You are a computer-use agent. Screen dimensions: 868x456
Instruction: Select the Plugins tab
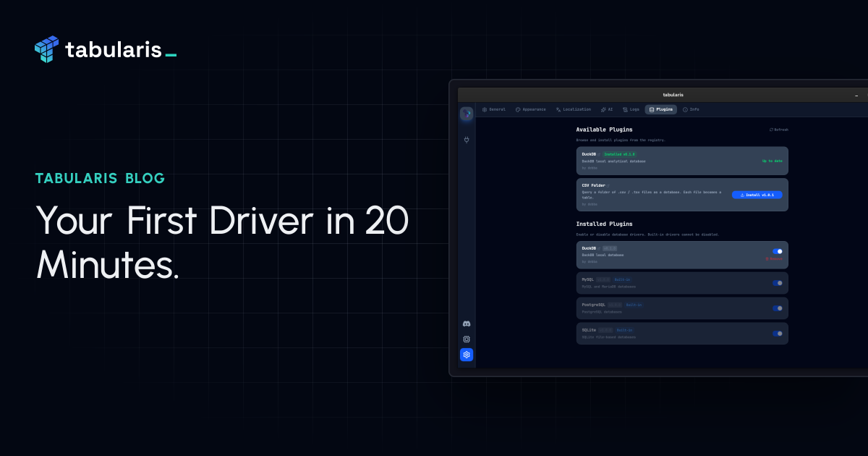pyautogui.click(x=661, y=109)
